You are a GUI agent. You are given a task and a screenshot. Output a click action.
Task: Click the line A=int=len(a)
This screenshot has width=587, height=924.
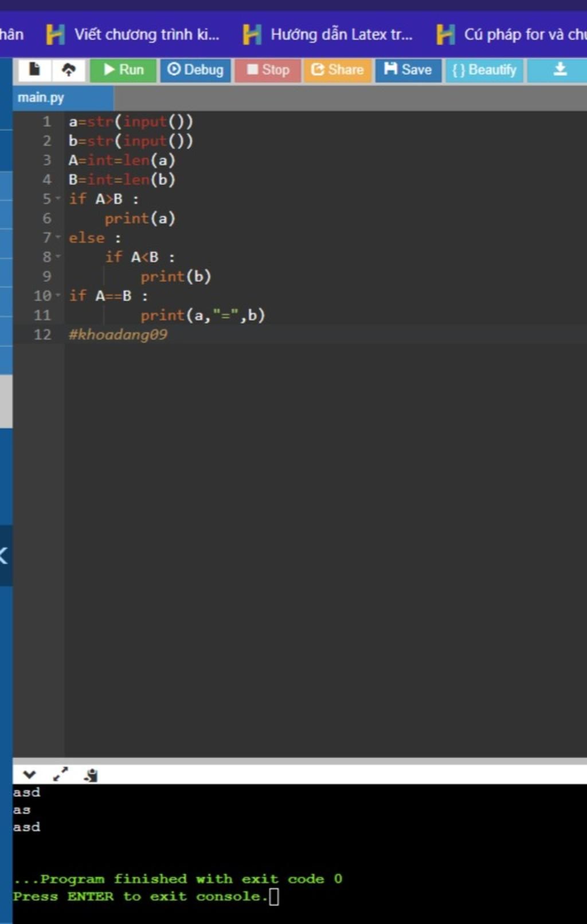coord(122,160)
